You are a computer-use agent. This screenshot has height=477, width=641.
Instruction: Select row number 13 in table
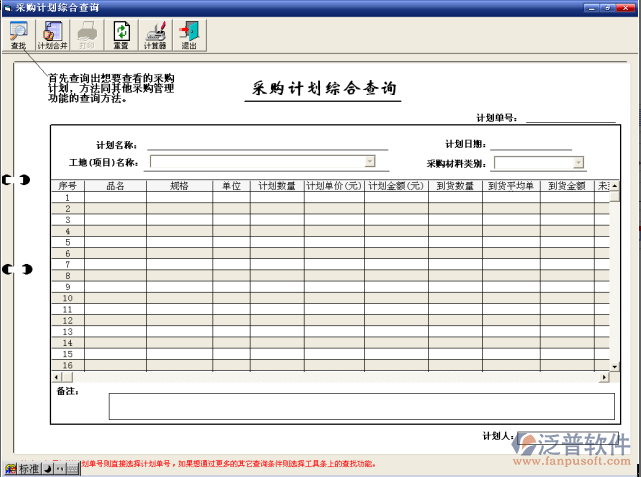pos(68,331)
